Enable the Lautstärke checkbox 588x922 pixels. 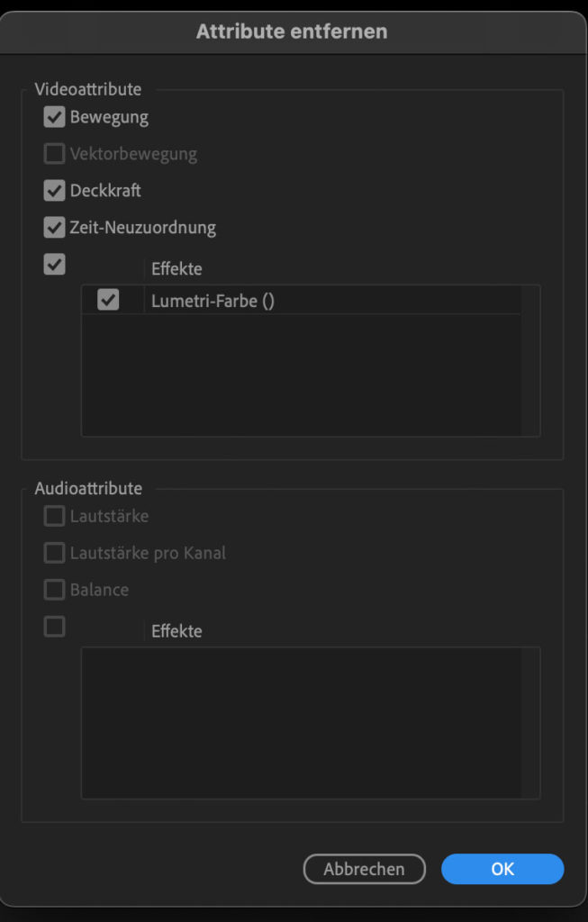click(x=55, y=517)
